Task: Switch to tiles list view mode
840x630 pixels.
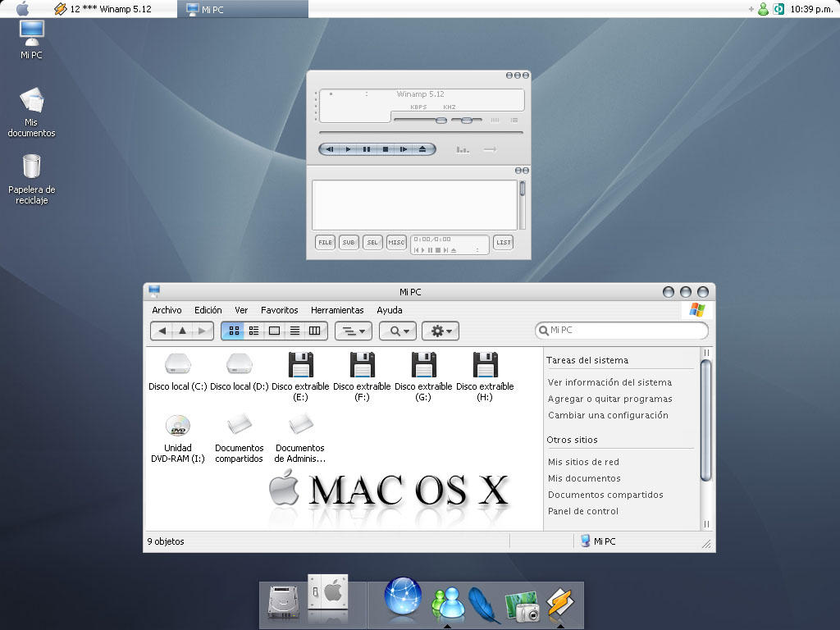Action: point(254,331)
